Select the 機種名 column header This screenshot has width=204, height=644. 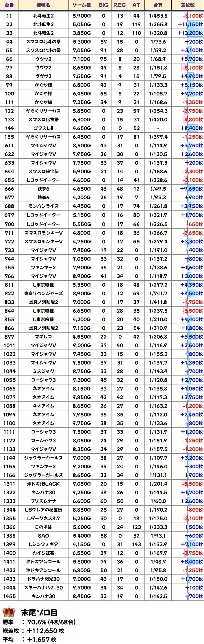[x=43, y=5]
